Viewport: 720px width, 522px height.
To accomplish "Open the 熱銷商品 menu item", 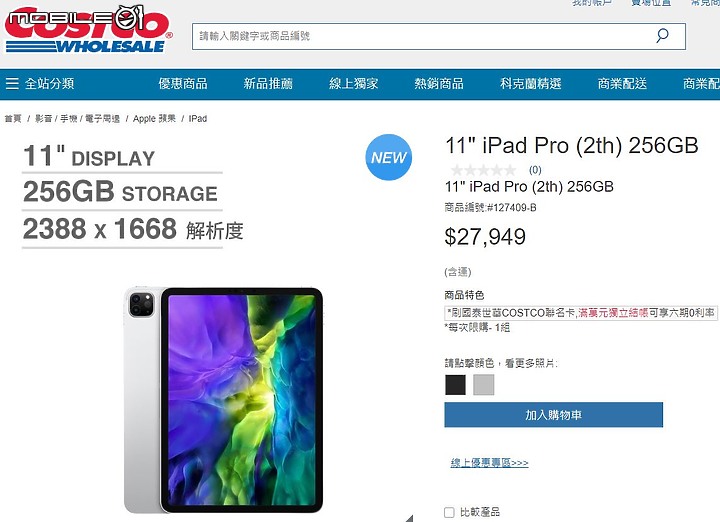I will click(439, 84).
